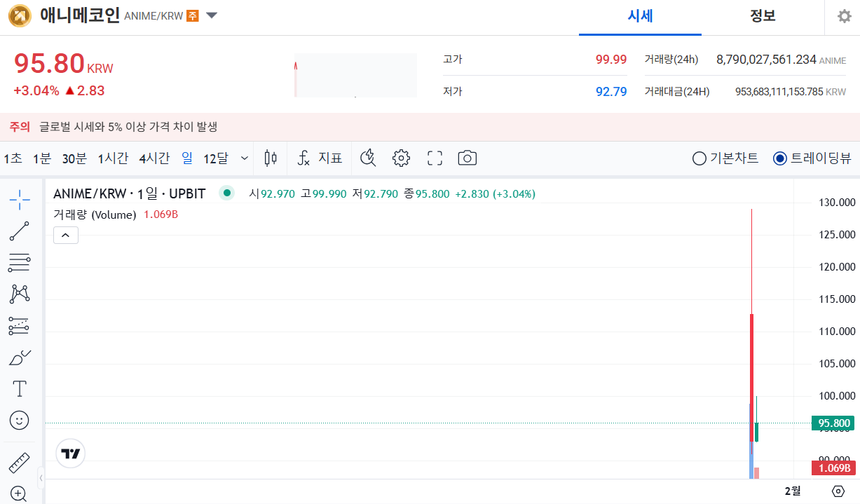This screenshot has height=504, width=860.
Task: Select the crosshair cursor tool
Action: (20, 200)
